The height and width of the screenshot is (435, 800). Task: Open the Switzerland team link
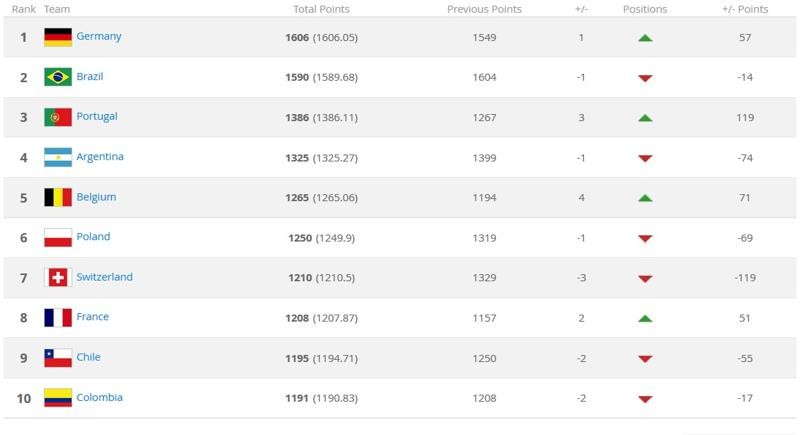click(105, 277)
